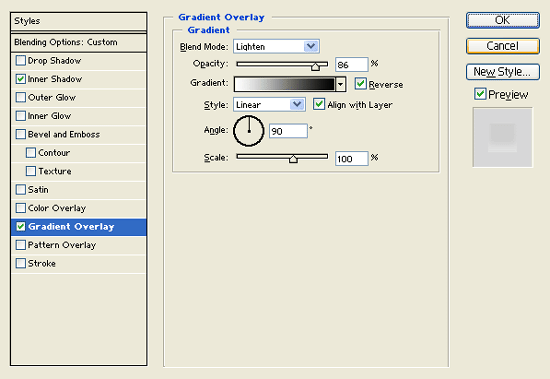
Task: Click the New Style... button
Action: click(x=503, y=72)
